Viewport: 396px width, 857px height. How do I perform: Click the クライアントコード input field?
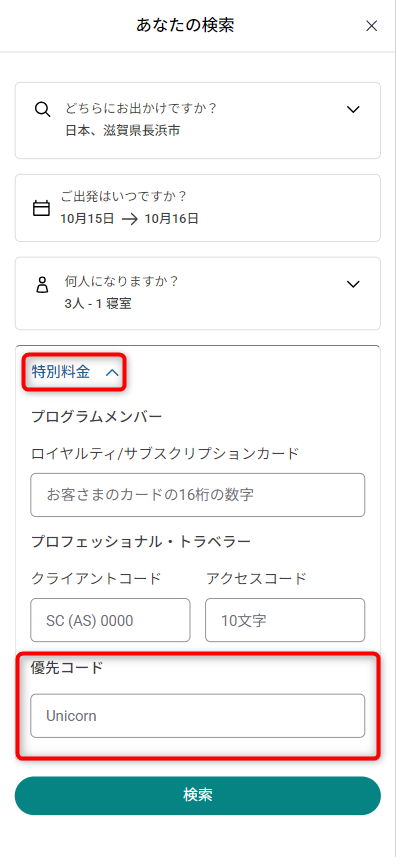[x=110, y=620]
